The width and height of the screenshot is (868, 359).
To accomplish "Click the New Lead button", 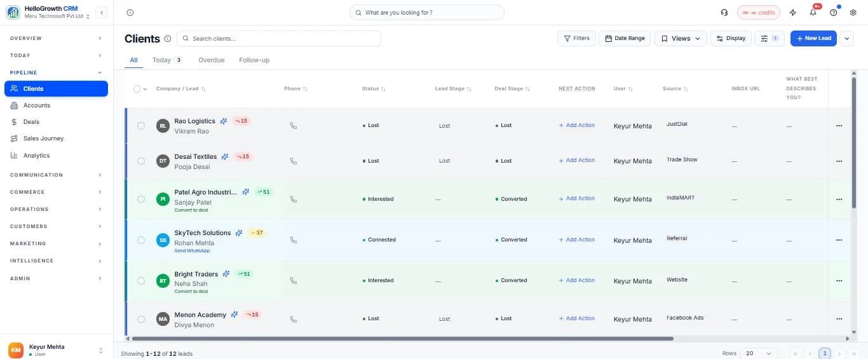I will [813, 39].
